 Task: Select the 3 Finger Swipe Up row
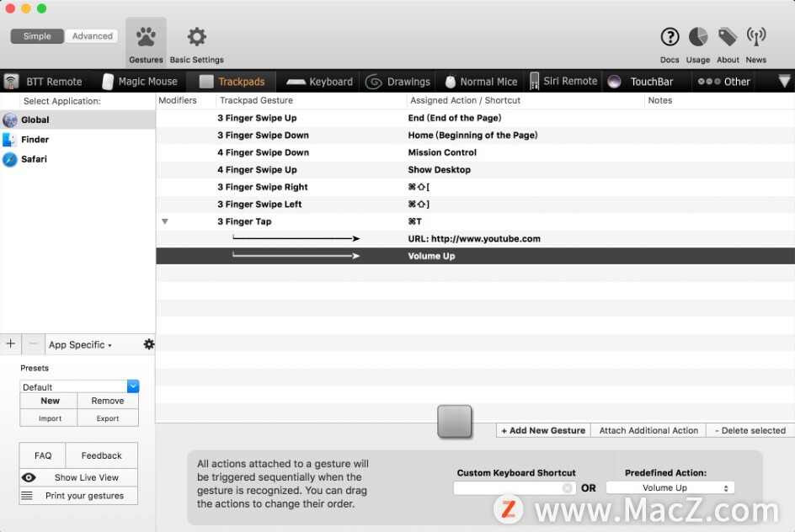pyautogui.click(x=475, y=118)
